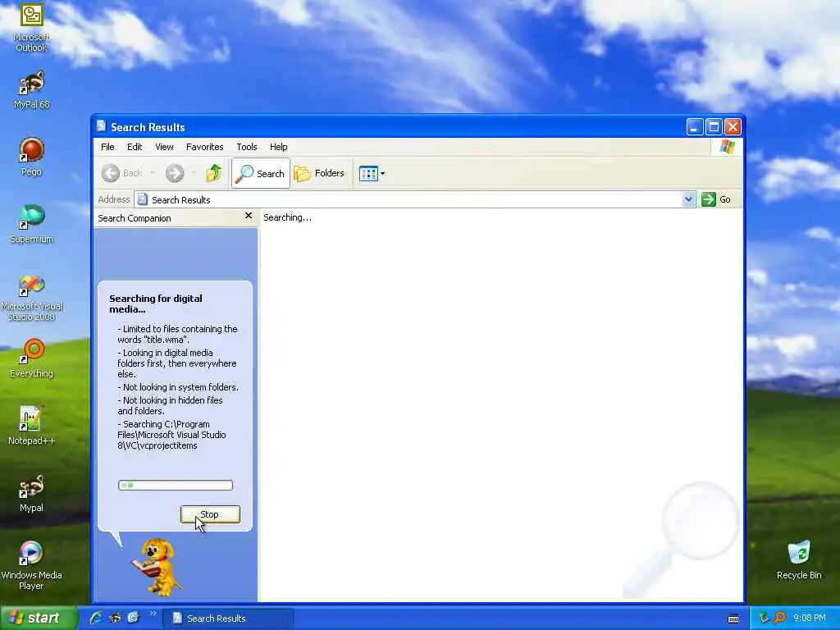Open the Favorites menu
840x630 pixels.
(204, 147)
